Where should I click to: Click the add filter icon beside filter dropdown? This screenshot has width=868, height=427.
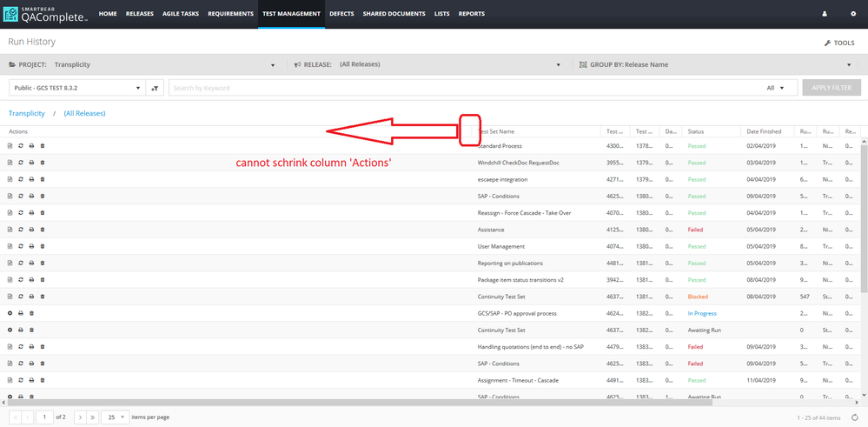[x=156, y=88]
